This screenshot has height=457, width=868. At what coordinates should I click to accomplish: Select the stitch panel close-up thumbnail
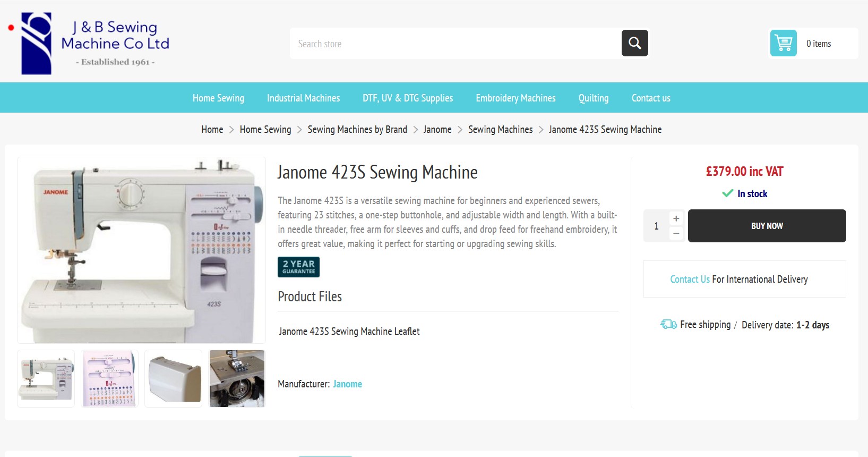pyautogui.click(x=110, y=378)
